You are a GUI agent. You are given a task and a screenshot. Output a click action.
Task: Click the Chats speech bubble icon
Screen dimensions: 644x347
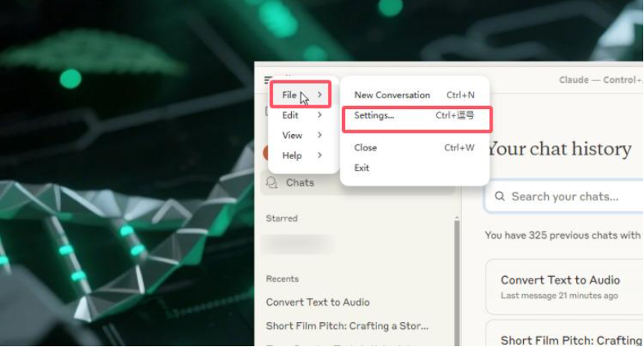[x=272, y=182]
